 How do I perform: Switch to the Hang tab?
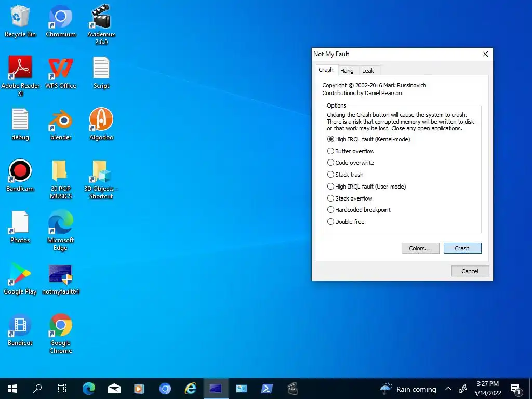pos(347,71)
